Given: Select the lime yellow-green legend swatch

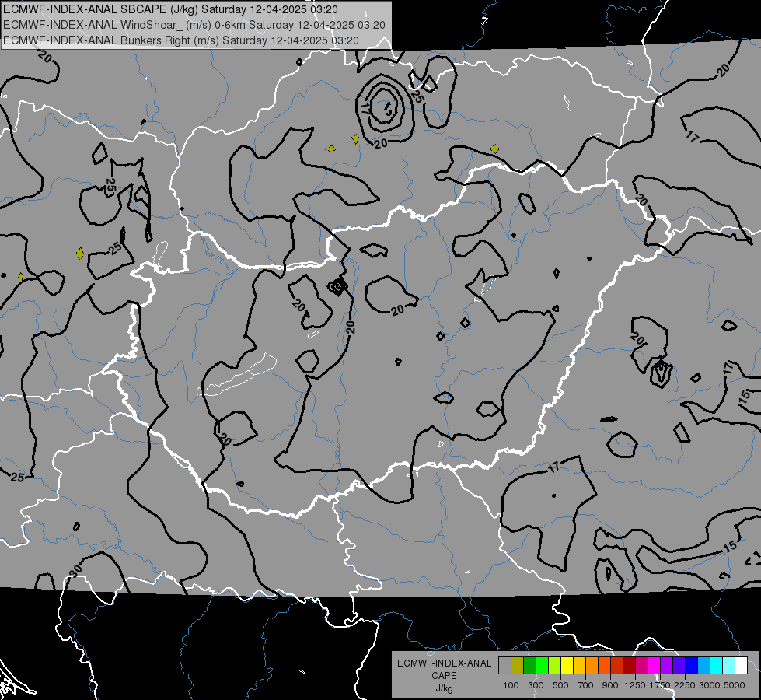Looking at the screenshot, I should coord(554,666).
